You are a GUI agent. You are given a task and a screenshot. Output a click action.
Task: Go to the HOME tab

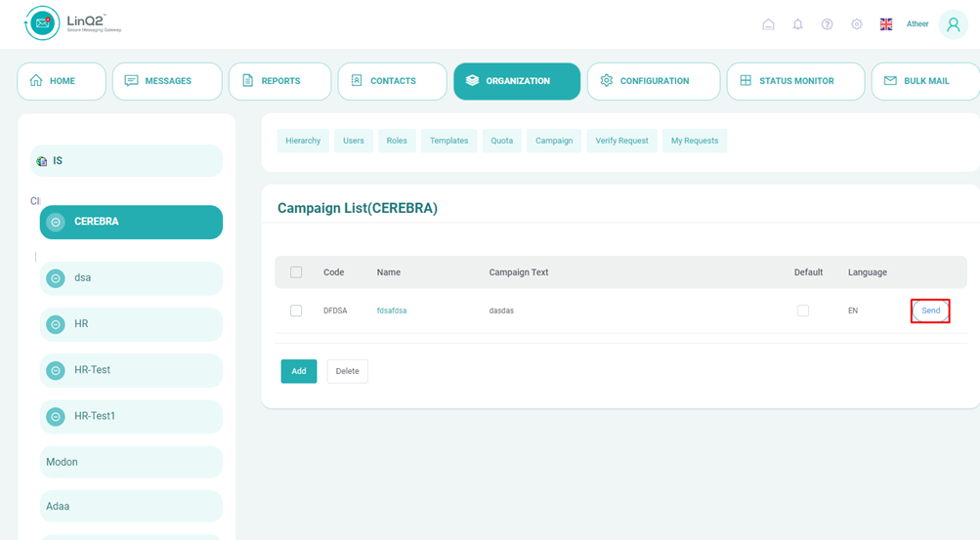point(62,81)
